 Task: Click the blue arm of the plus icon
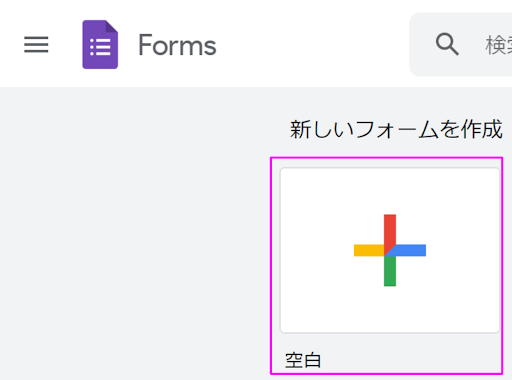[411, 250]
